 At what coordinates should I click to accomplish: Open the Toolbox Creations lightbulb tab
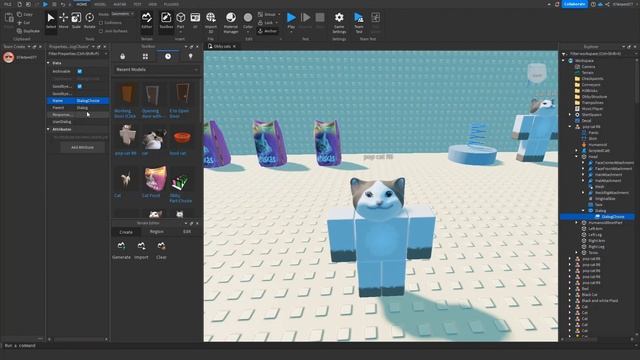point(190,56)
